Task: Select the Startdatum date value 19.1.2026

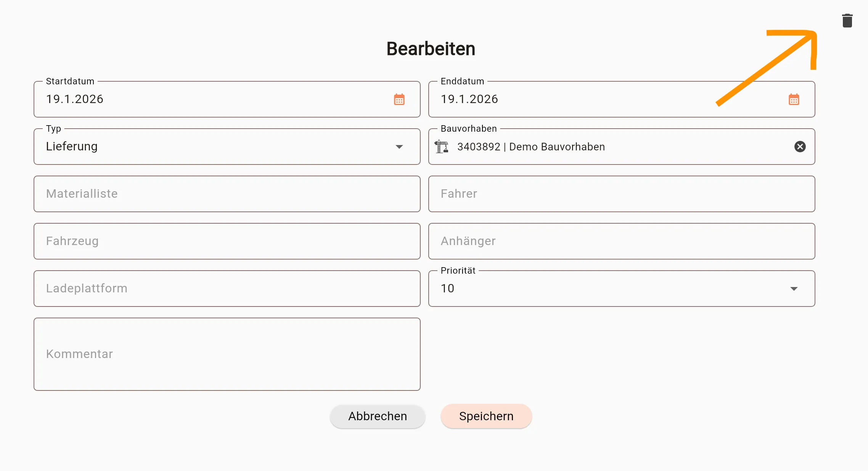Action: [75, 99]
